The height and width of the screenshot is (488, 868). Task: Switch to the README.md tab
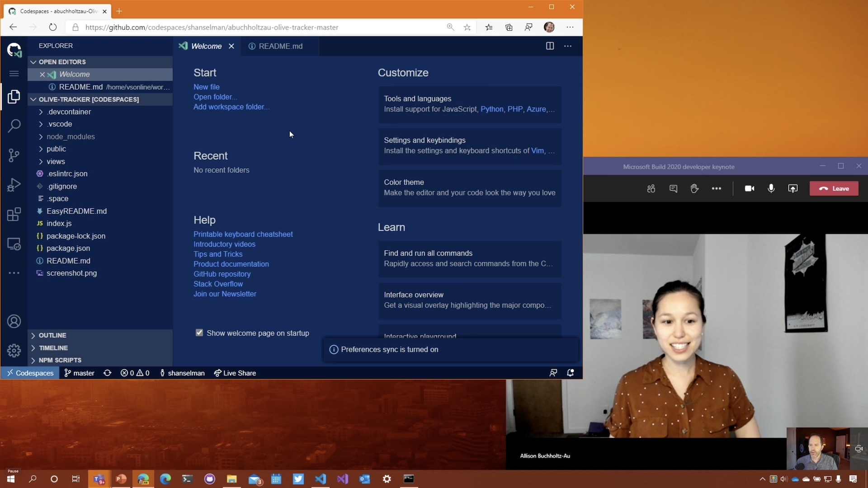coord(281,46)
